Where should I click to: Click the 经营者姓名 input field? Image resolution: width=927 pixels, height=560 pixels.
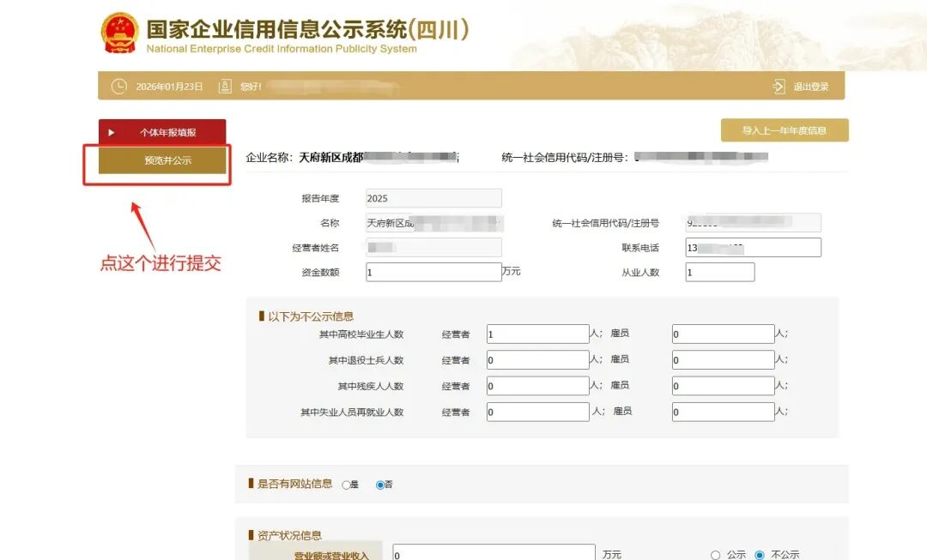[433, 247]
